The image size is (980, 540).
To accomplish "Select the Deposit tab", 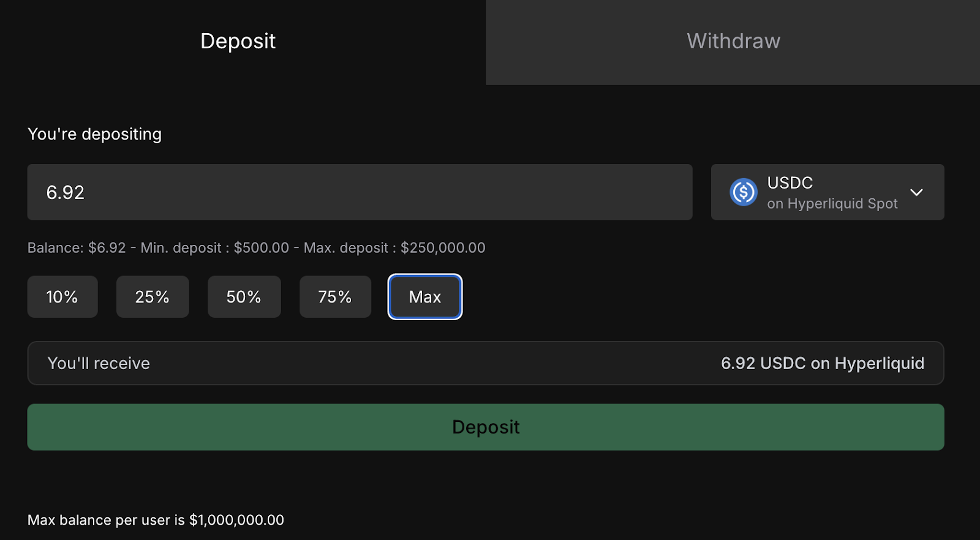I will (x=238, y=42).
